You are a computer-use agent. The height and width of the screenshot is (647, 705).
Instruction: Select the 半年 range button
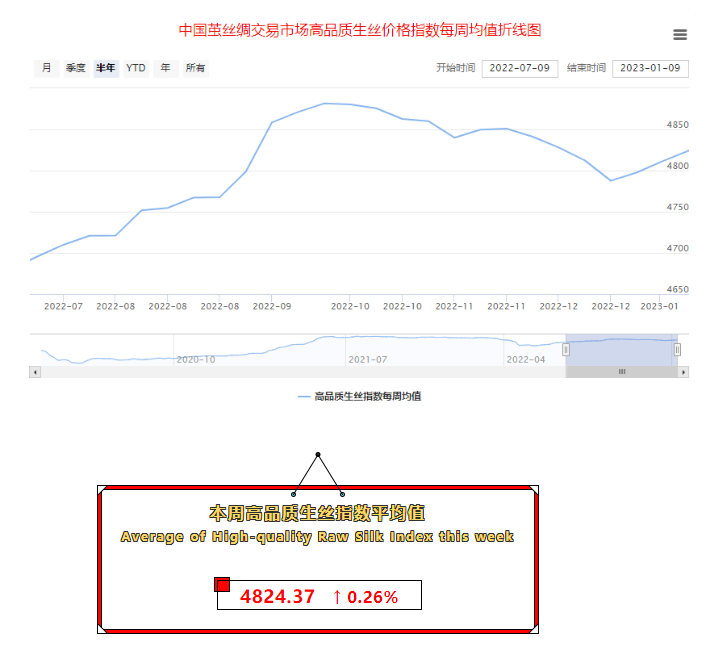pos(106,68)
